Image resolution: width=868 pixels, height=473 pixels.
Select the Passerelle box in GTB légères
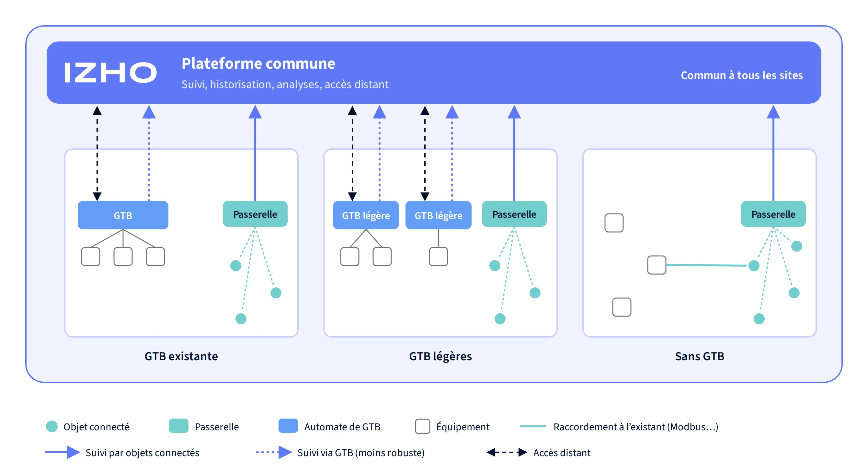(x=514, y=214)
